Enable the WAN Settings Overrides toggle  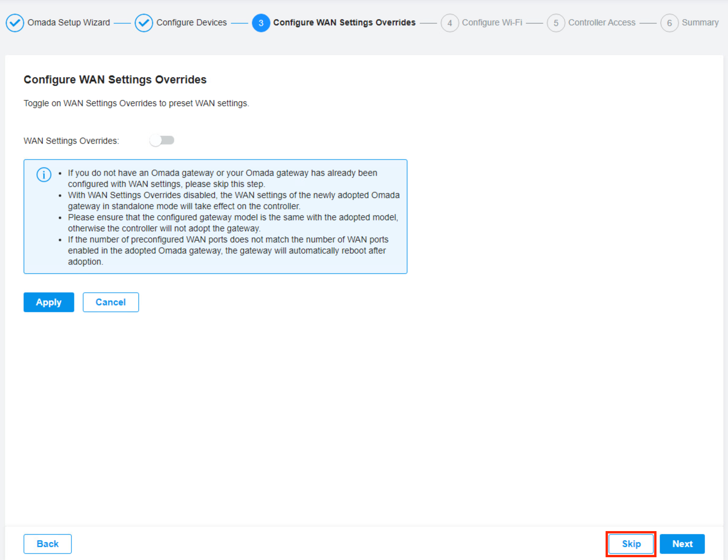click(x=162, y=140)
